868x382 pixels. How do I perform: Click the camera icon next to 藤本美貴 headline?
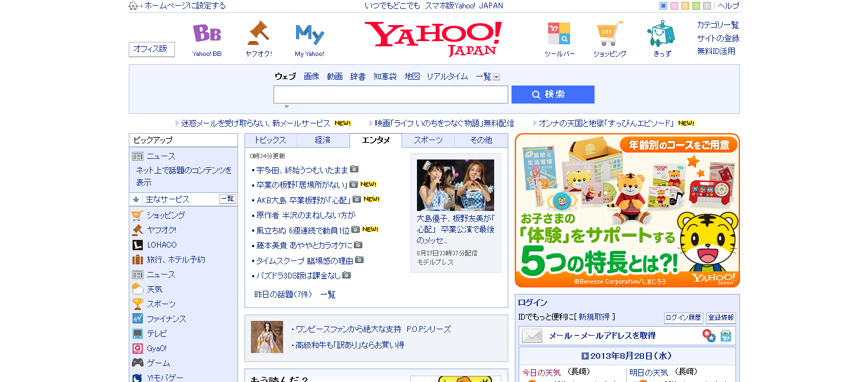tap(358, 245)
